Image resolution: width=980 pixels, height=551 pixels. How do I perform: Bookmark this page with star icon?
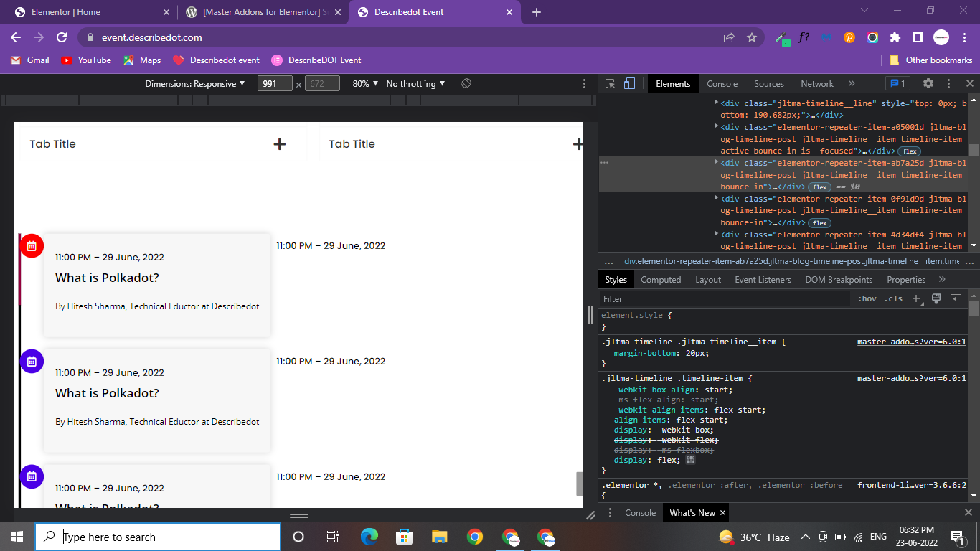(x=752, y=37)
